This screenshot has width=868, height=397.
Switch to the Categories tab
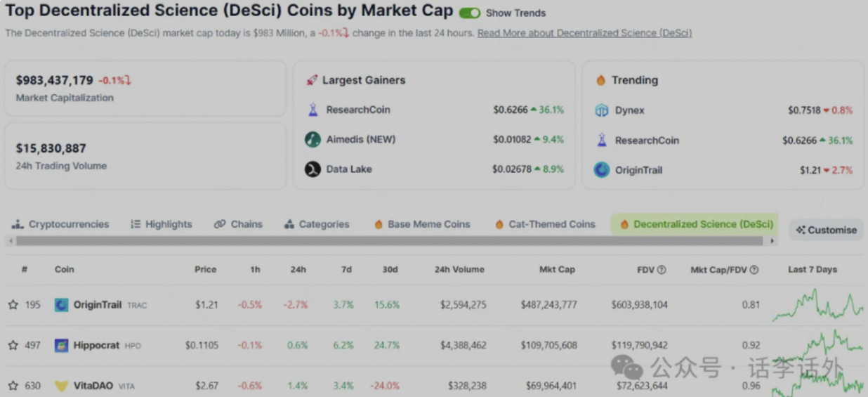click(317, 224)
